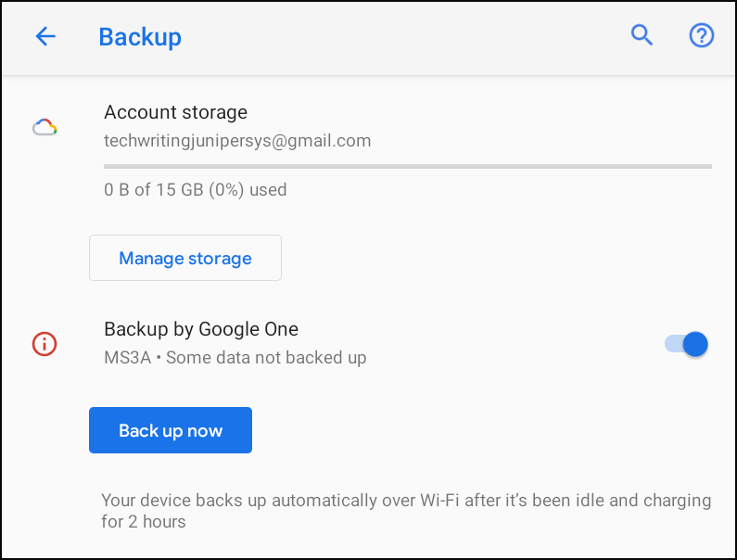The height and width of the screenshot is (560, 737).
Task: Click the account storage usage bar
Action: [408, 166]
